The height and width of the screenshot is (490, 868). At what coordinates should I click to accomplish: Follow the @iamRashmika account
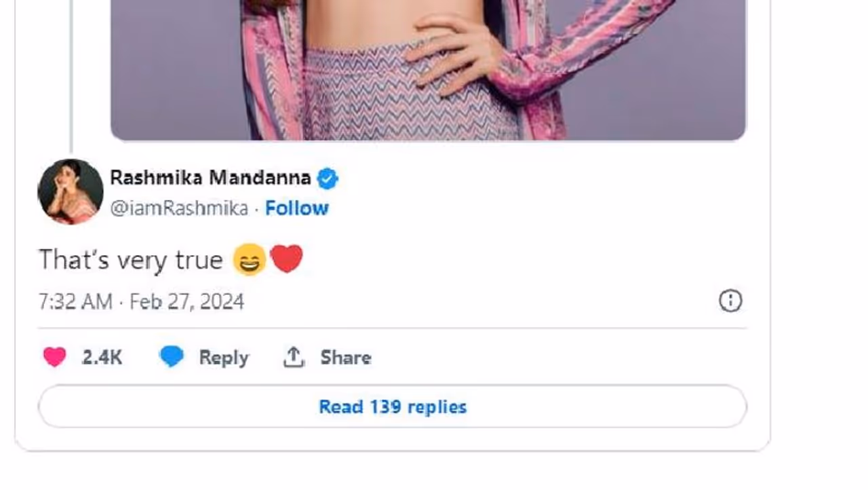(x=296, y=208)
